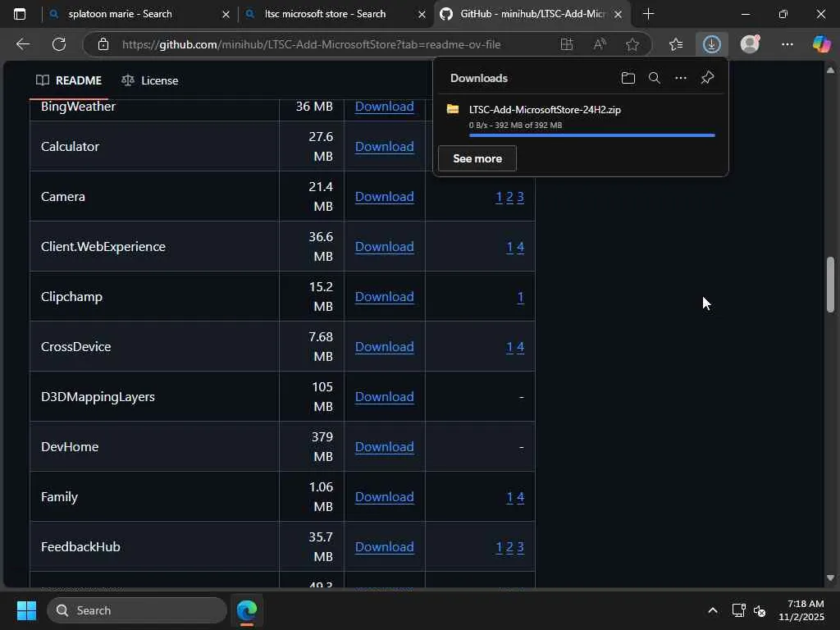Click the taskbar Search box

click(x=137, y=610)
